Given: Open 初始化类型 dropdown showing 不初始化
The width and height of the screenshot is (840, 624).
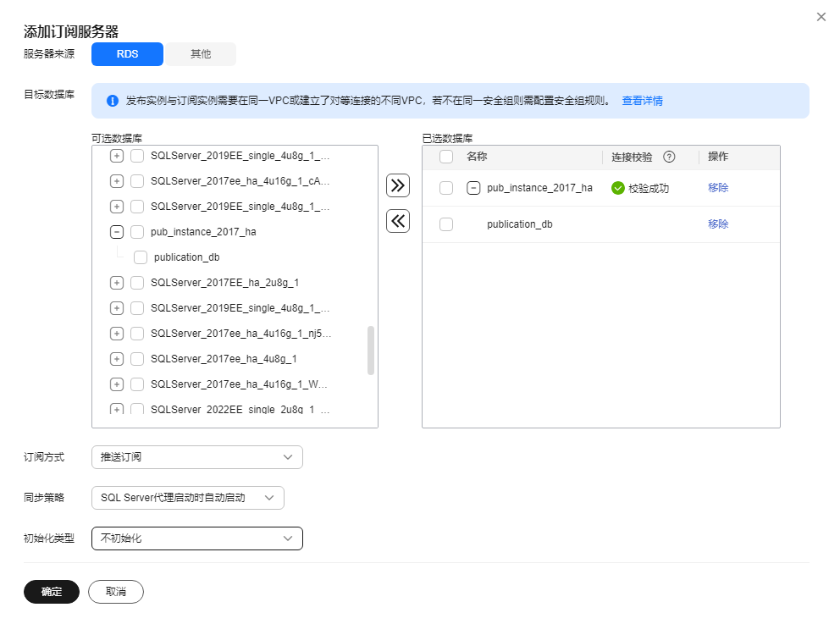Looking at the screenshot, I should (197, 538).
